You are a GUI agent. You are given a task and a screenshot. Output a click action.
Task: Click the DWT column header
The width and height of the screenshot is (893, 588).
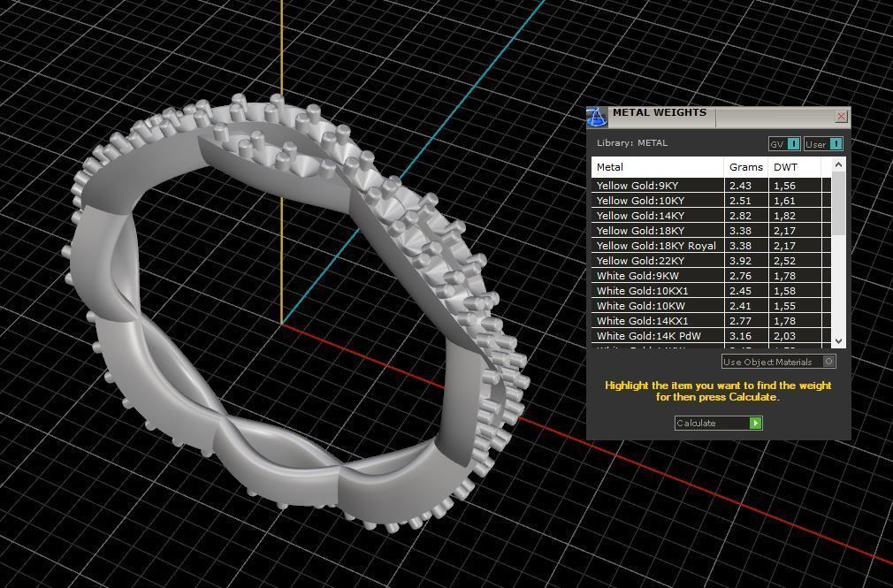coord(795,167)
